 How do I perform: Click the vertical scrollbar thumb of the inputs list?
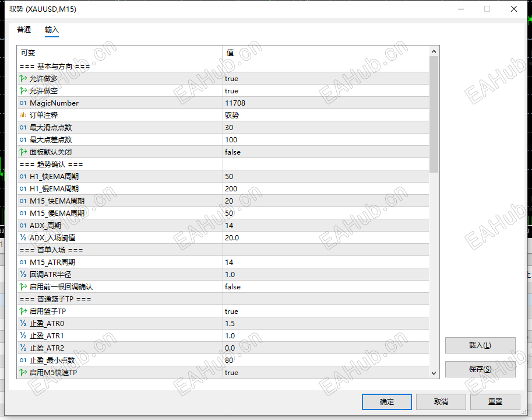(434, 114)
